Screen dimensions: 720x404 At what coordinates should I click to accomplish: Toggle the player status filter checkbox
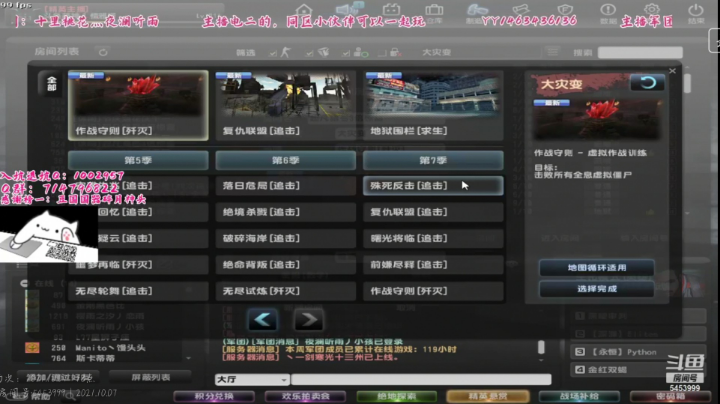point(346,53)
